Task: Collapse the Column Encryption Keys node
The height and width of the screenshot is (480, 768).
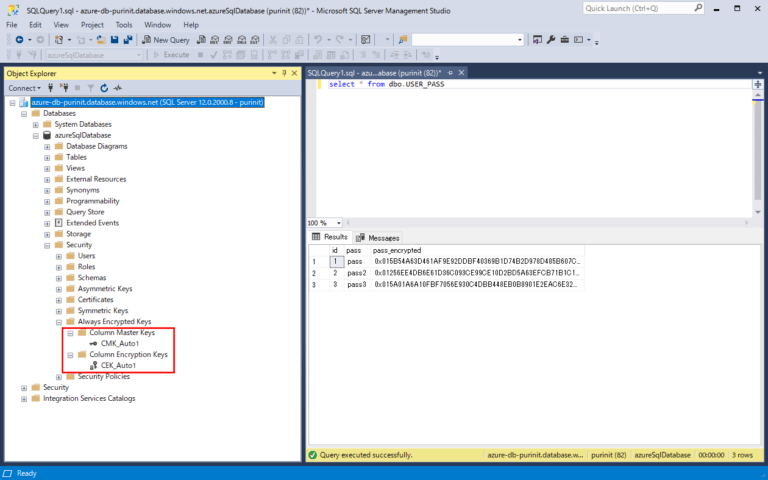Action: pyautogui.click(x=71, y=355)
